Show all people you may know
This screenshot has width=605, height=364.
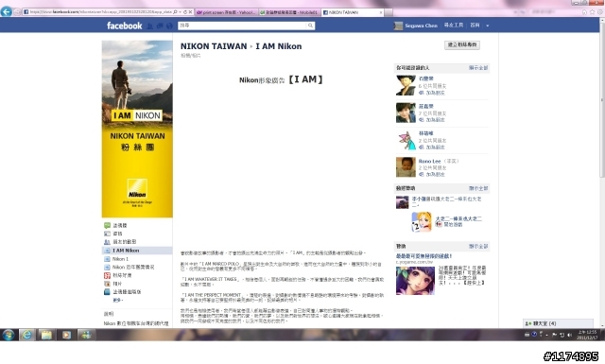pos(478,68)
